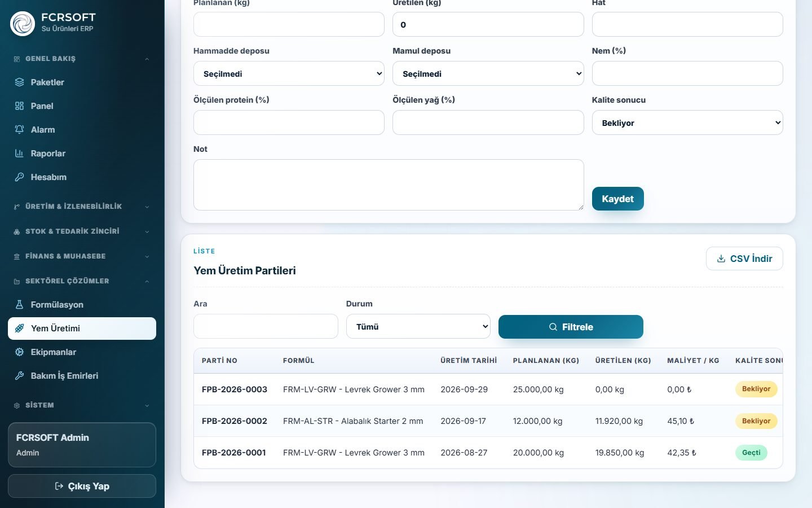The width and height of the screenshot is (812, 508).
Task: Log out using Çıkış Yap
Action: pos(82,486)
